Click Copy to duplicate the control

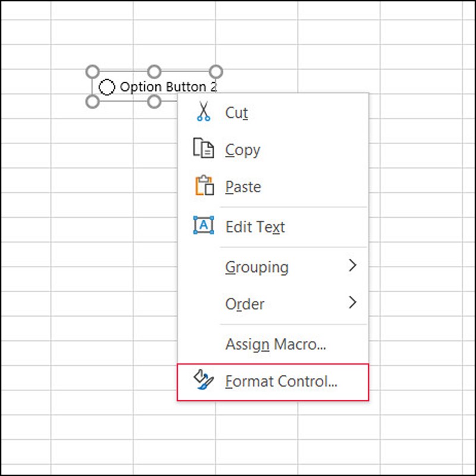tap(242, 150)
